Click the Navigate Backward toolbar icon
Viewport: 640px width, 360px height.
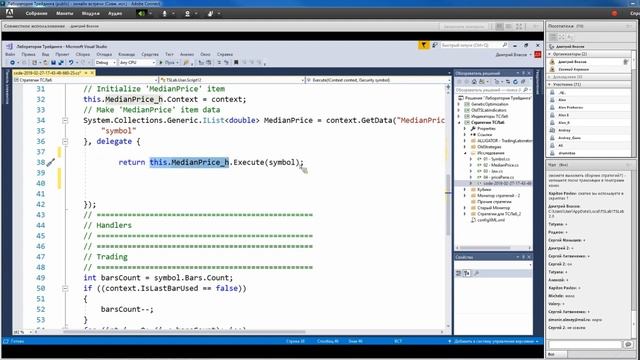pyautogui.click(x=13, y=62)
